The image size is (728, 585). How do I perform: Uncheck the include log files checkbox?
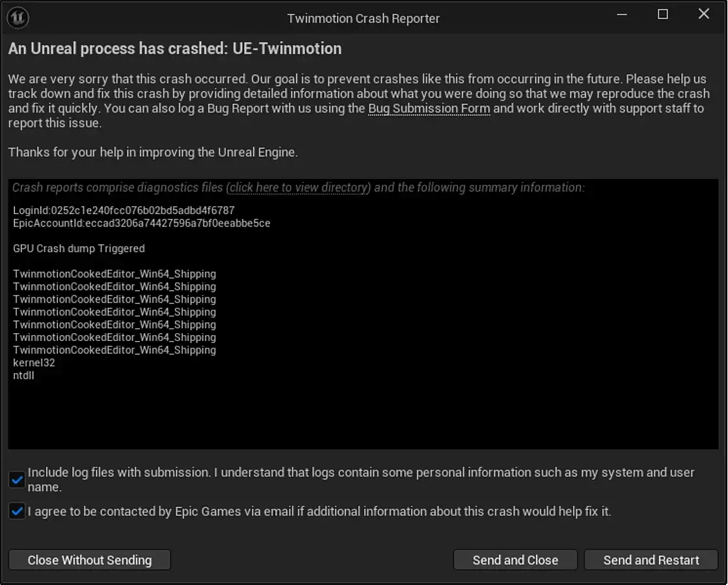pyautogui.click(x=17, y=480)
